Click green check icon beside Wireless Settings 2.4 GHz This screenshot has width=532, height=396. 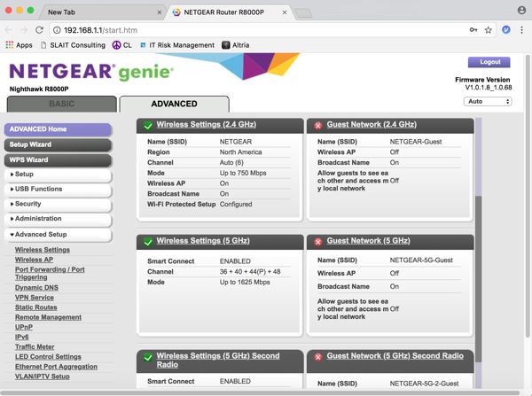[148, 126]
